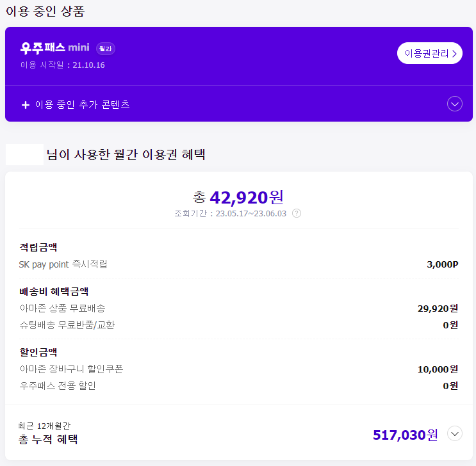Click 조회기간 date range text
Image resolution: width=476 pixels, height=466 pixels.
231,214
